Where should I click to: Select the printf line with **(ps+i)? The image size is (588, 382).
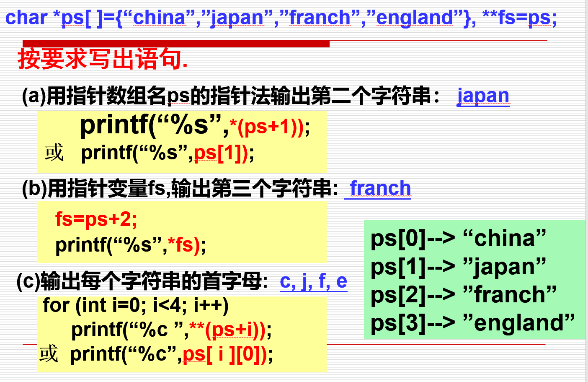171,330
